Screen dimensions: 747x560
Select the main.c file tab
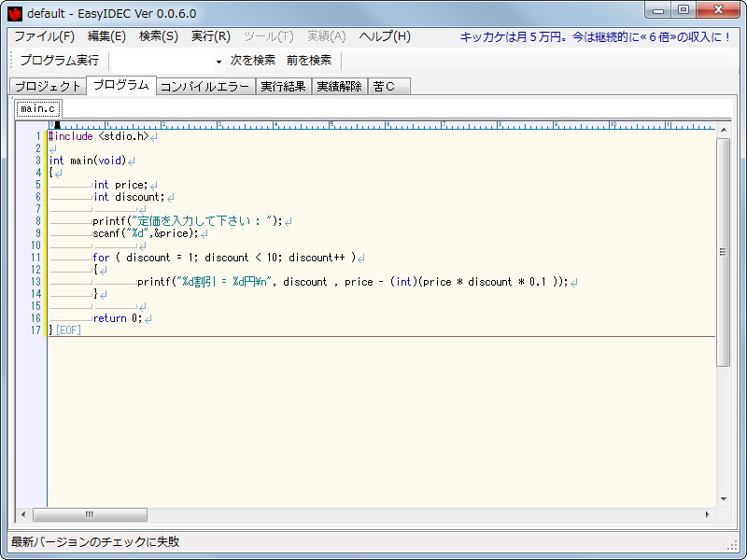pyautogui.click(x=35, y=107)
